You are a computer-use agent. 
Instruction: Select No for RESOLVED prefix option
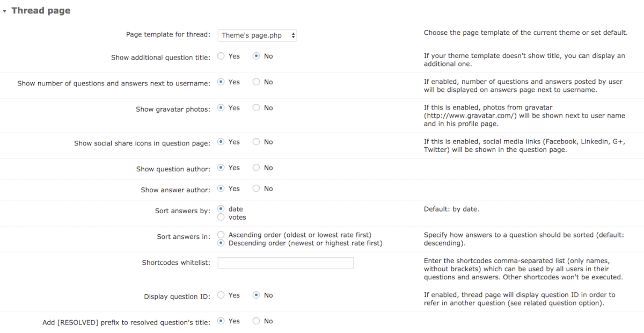[x=256, y=321]
